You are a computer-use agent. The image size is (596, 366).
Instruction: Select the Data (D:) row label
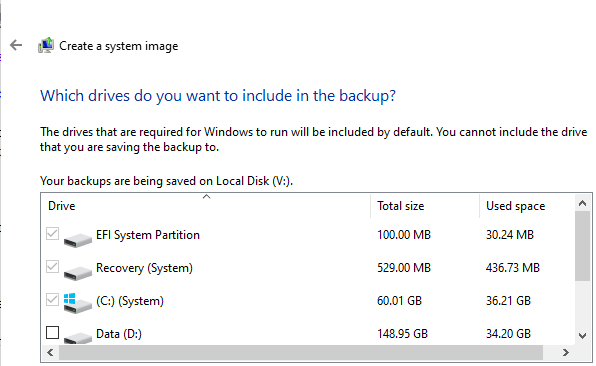pos(119,334)
